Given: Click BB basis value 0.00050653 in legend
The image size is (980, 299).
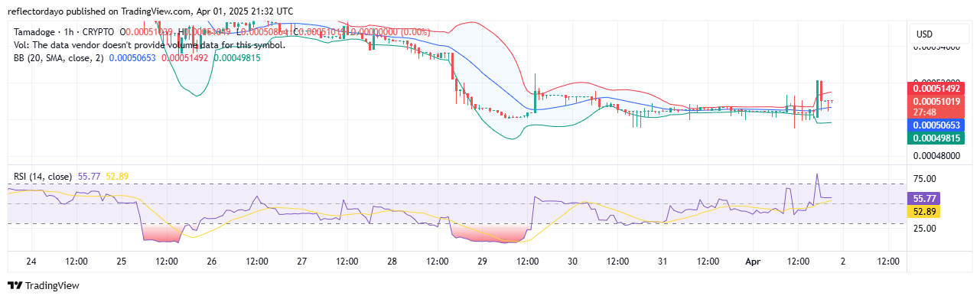Looking at the screenshot, I should click(x=132, y=57).
